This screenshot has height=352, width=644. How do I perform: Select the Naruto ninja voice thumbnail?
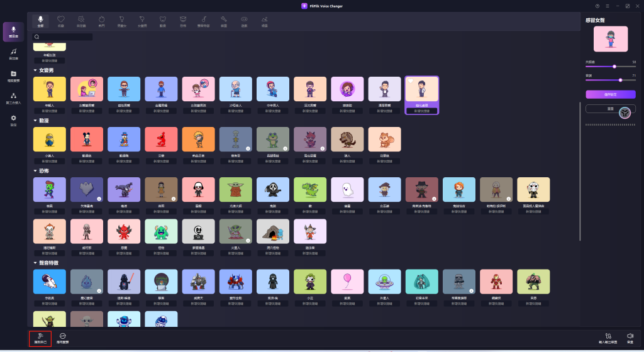click(198, 140)
